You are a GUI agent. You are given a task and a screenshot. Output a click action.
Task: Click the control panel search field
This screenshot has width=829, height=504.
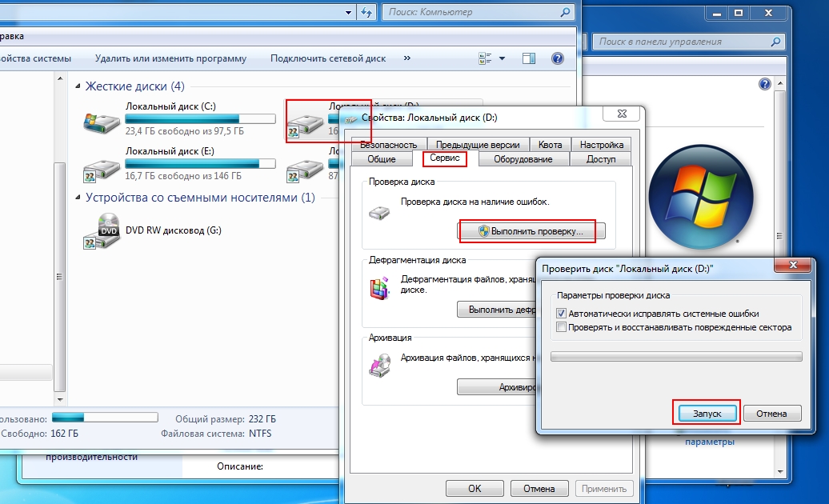(680, 42)
